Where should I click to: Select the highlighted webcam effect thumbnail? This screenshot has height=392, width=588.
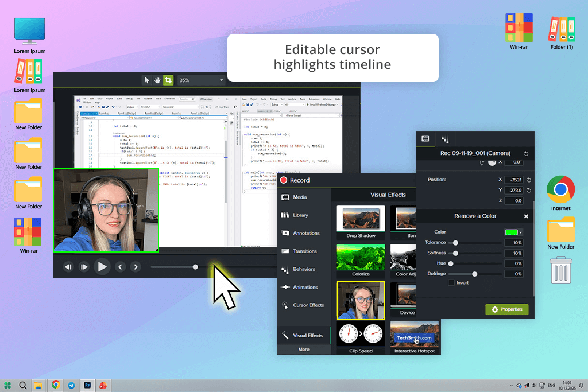coord(361,301)
